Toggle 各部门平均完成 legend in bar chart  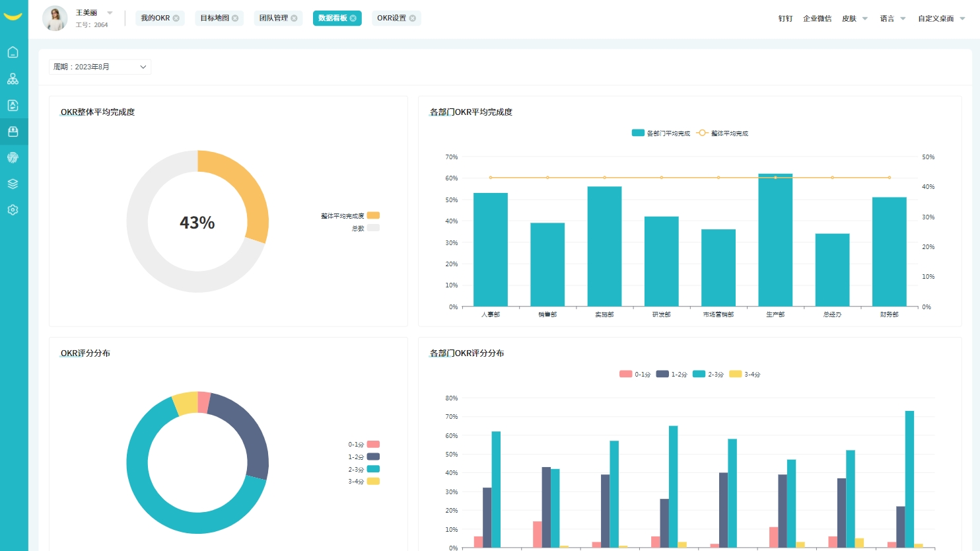tap(661, 133)
